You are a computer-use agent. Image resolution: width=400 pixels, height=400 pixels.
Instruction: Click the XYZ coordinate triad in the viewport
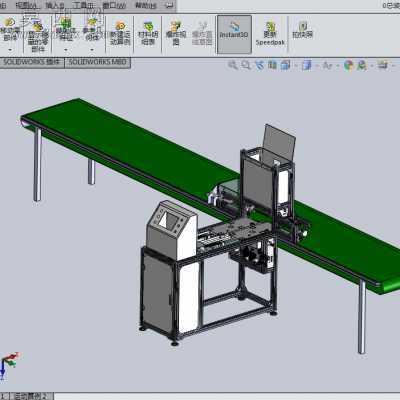coord(9,366)
